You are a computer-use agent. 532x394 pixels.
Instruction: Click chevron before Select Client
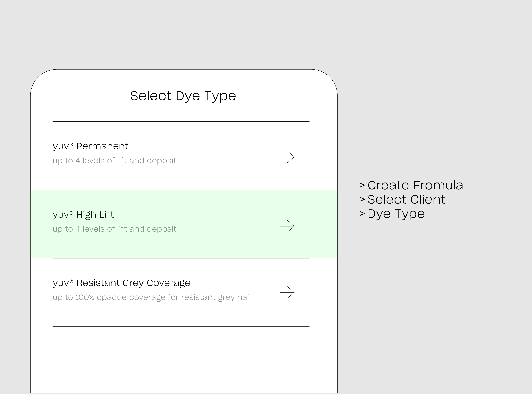click(x=362, y=199)
